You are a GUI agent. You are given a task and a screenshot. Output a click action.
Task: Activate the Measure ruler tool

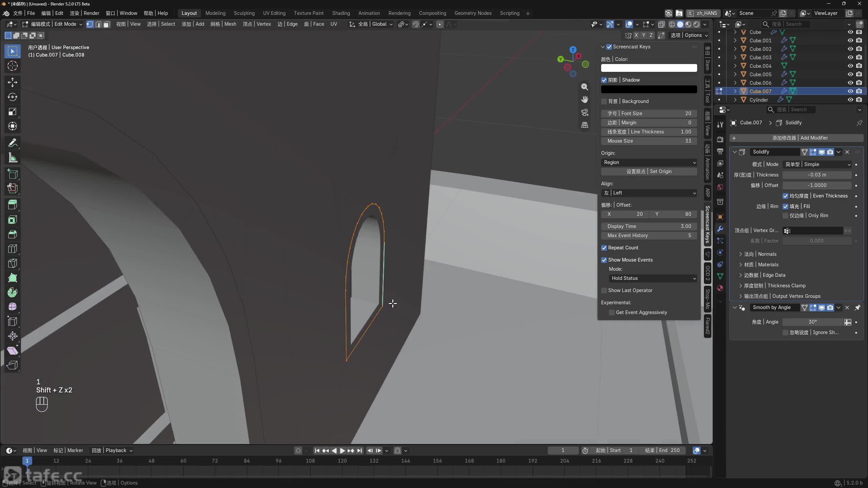(x=13, y=158)
